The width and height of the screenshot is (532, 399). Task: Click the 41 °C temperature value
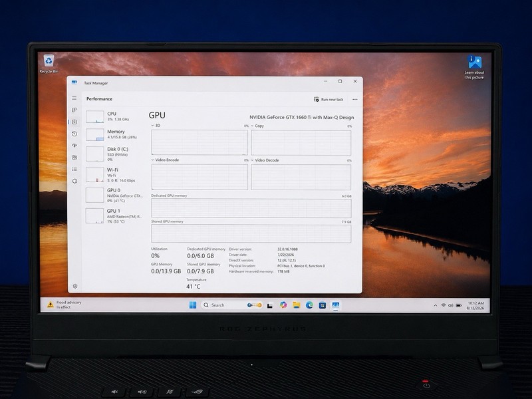pos(194,287)
